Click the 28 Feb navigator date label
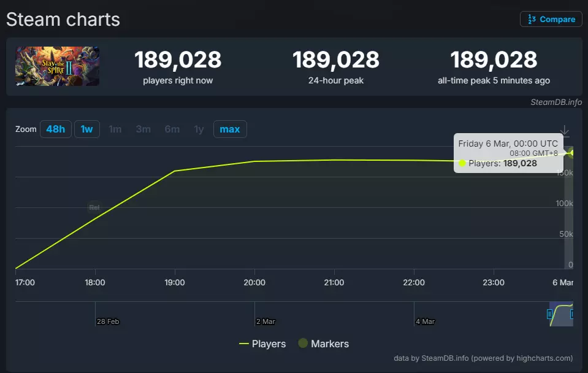588x373 pixels. pos(108,321)
